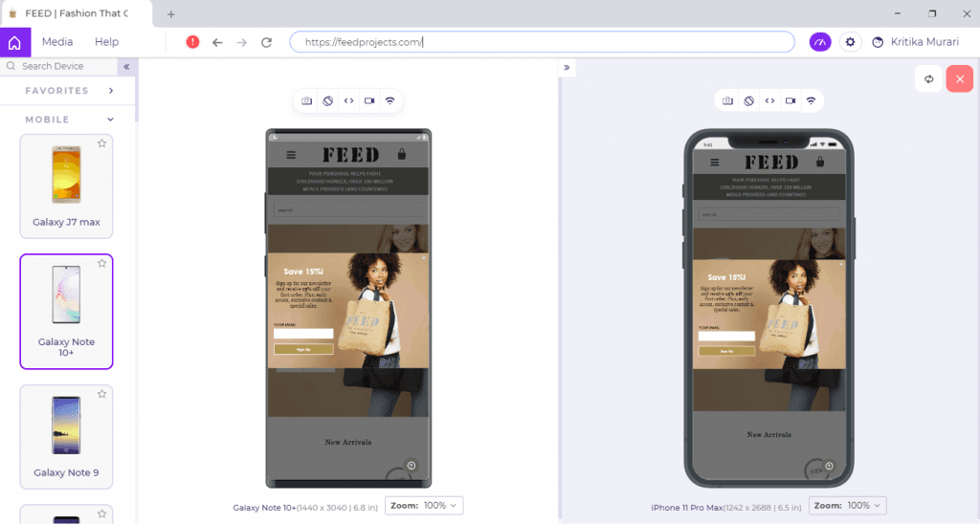Toggle network throttling on iPhone 11 Pro Max
The image size is (980, 525).
coord(812,100)
